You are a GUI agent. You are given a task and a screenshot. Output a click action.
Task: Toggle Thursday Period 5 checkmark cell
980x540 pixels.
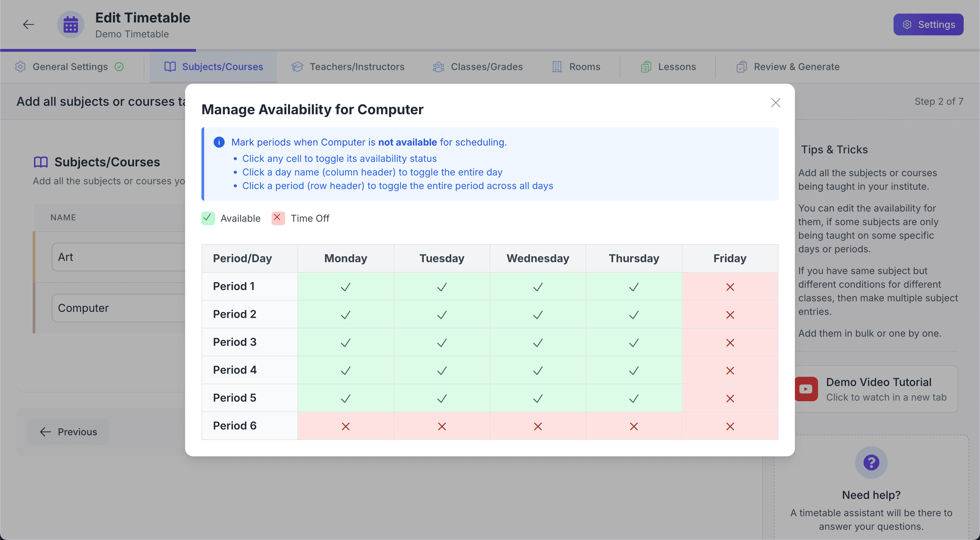click(634, 398)
